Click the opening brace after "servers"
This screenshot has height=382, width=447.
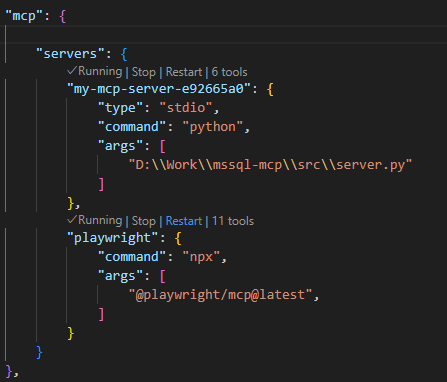pos(124,54)
